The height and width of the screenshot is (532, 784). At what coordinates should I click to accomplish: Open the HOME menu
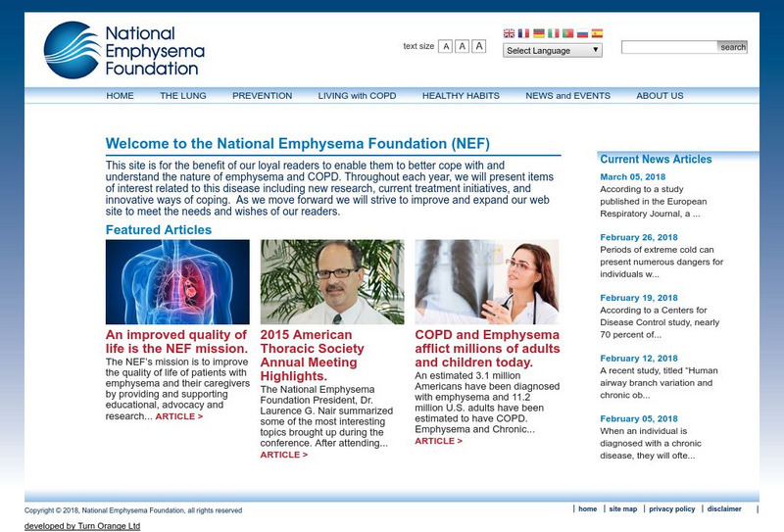pyautogui.click(x=120, y=95)
